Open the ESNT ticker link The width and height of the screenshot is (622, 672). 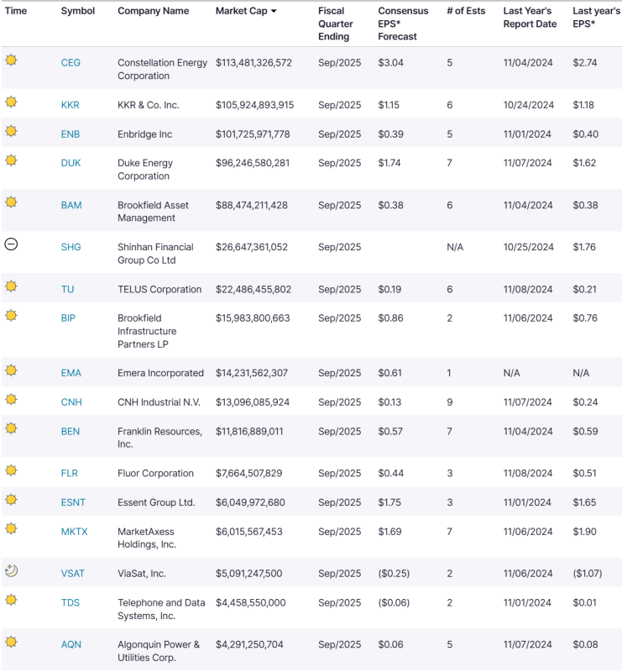click(x=73, y=503)
